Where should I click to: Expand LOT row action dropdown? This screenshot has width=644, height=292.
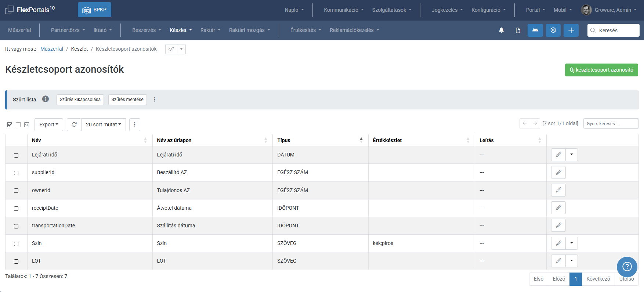click(x=572, y=261)
